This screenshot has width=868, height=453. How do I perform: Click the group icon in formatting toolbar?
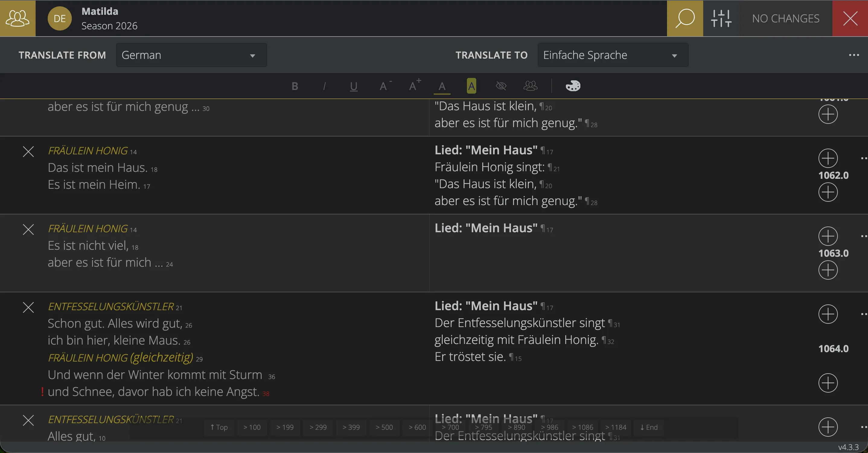click(530, 86)
